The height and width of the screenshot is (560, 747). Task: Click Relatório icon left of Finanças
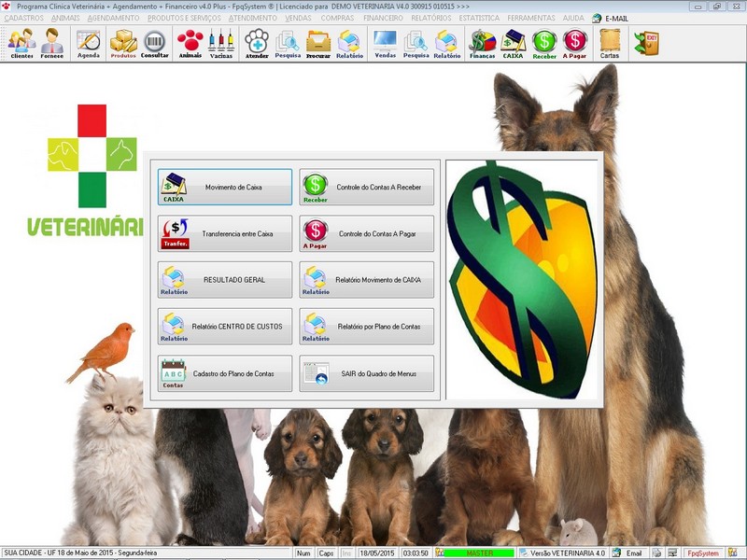click(447, 43)
